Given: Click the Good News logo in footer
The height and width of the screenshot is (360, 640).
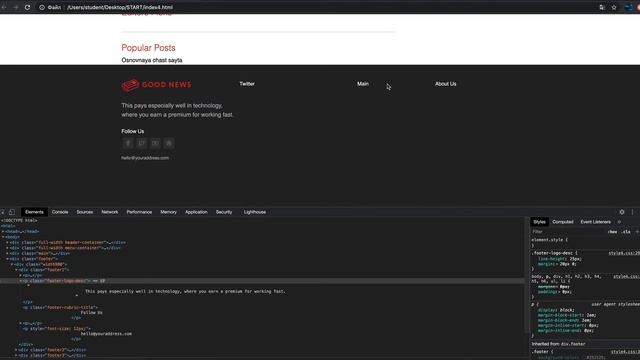Looking at the screenshot, I should 156,85.
